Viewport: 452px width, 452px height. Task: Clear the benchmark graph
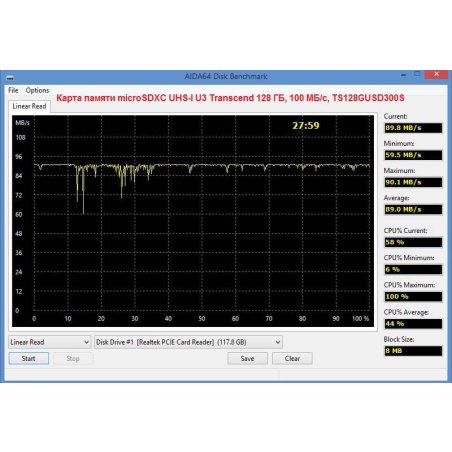tap(292, 359)
